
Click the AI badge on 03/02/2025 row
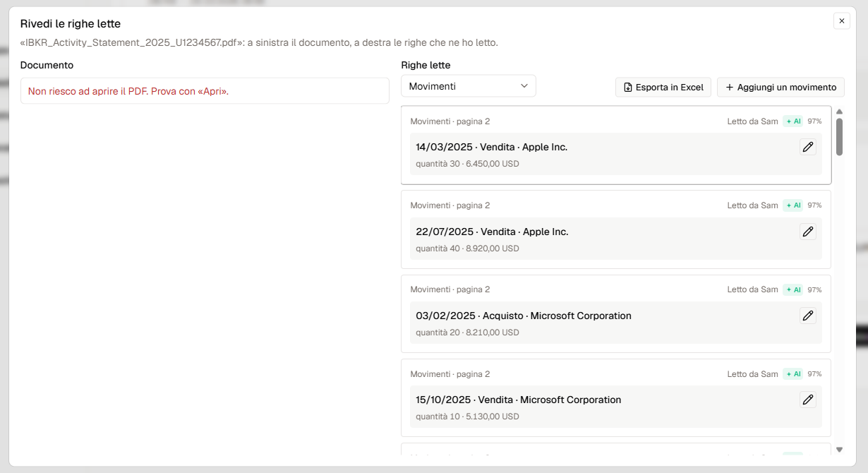(793, 289)
